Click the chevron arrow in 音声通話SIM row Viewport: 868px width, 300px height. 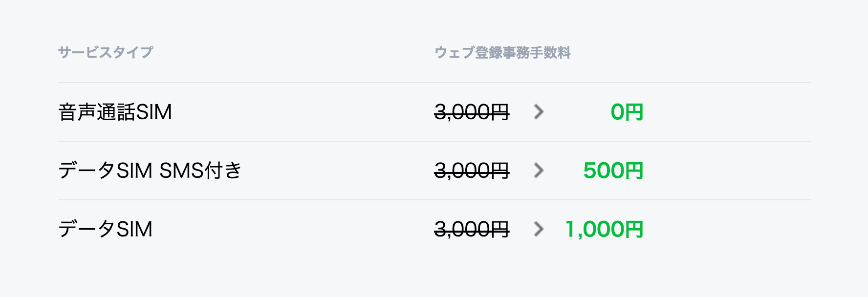click(539, 112)
